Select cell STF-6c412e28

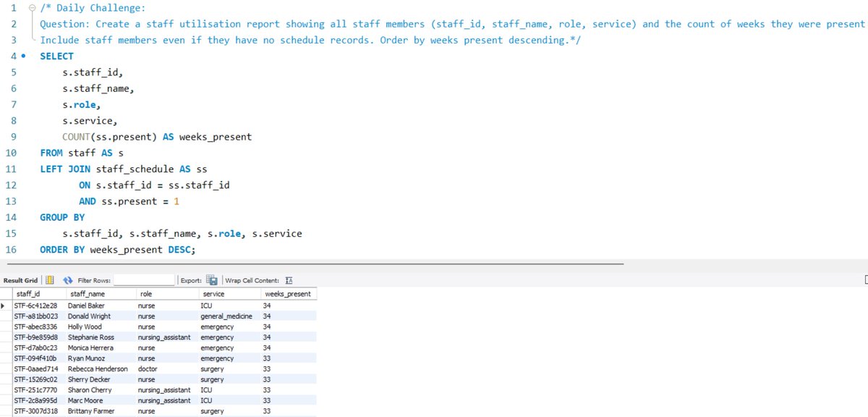point(39,306)
